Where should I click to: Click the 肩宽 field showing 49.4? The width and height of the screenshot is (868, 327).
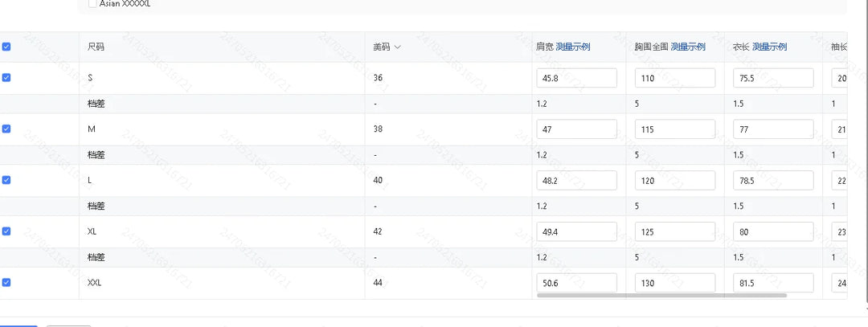pyautogui.click(x=577, y=232)
